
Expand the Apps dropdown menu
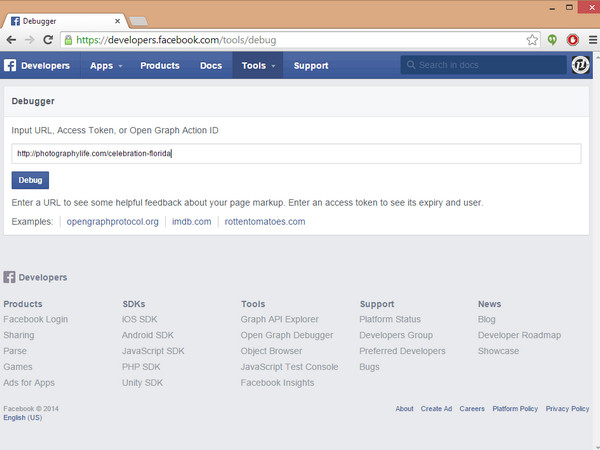tap(106, 66)
